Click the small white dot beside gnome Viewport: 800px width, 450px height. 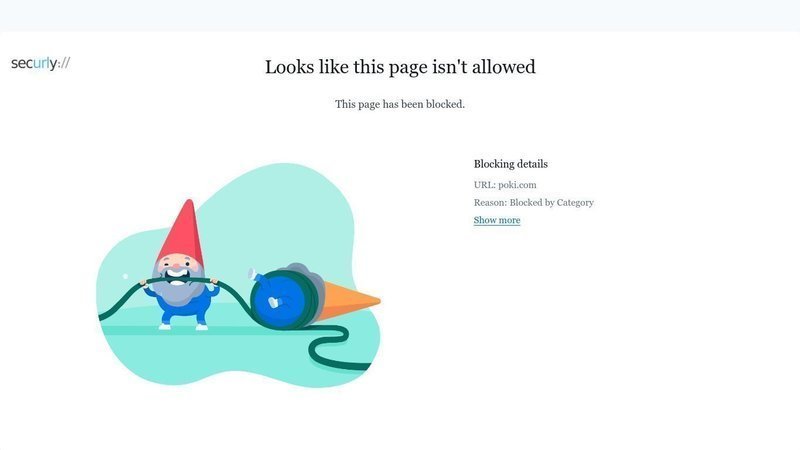[126, 277]
